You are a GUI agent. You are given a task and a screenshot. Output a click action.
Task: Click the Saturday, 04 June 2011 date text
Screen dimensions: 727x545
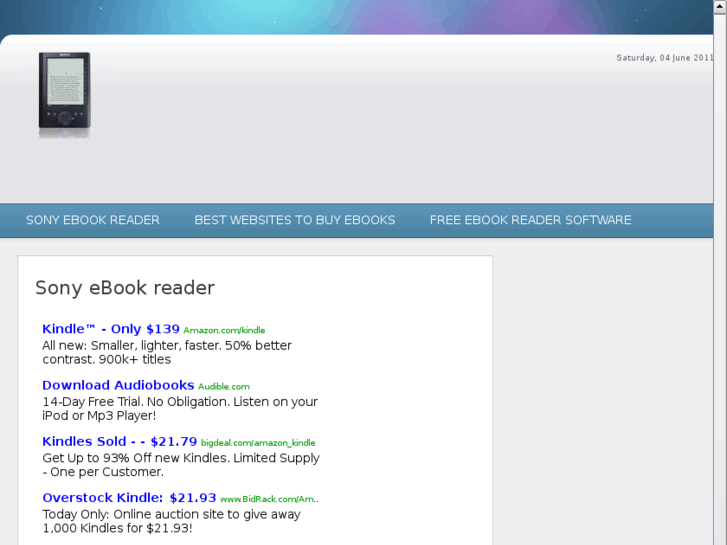pyautogui.click(x=664, y=58)
